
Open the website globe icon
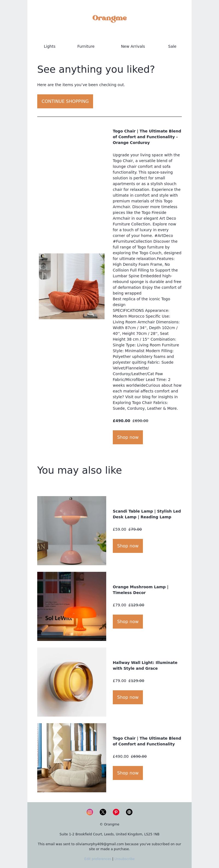129,812
